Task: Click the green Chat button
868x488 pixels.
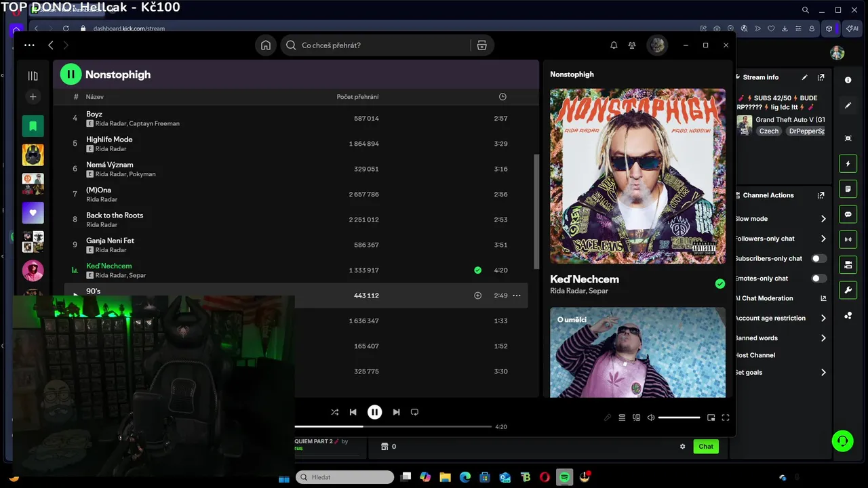Action: 706,446
